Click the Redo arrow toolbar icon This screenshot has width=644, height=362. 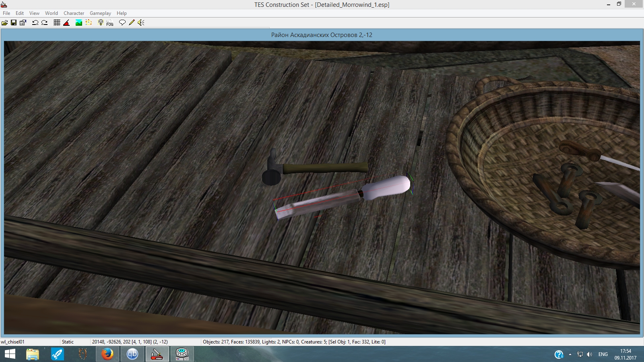[x=45, y=23]
